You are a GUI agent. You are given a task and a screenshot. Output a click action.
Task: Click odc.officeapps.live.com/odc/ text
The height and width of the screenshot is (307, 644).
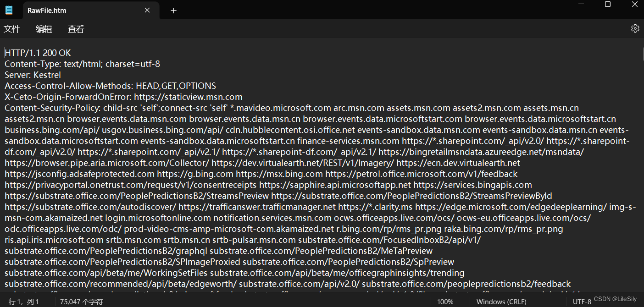63,229
